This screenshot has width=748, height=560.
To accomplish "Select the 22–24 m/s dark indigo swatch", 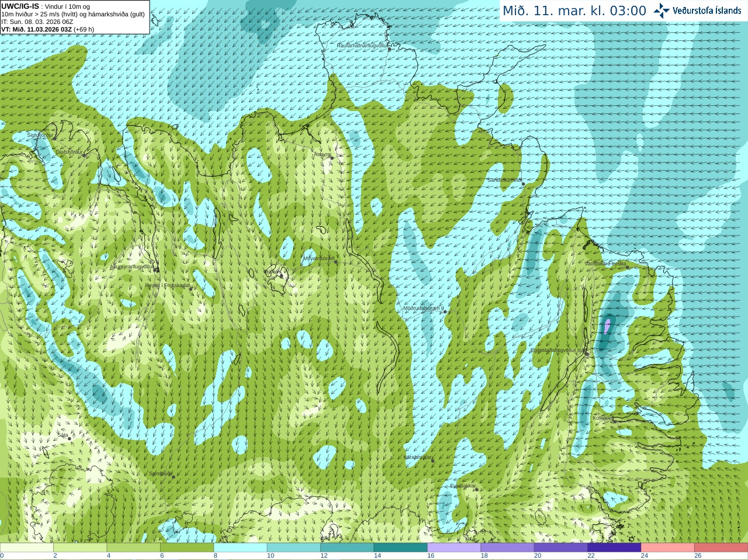I will [x=614, y=548].
